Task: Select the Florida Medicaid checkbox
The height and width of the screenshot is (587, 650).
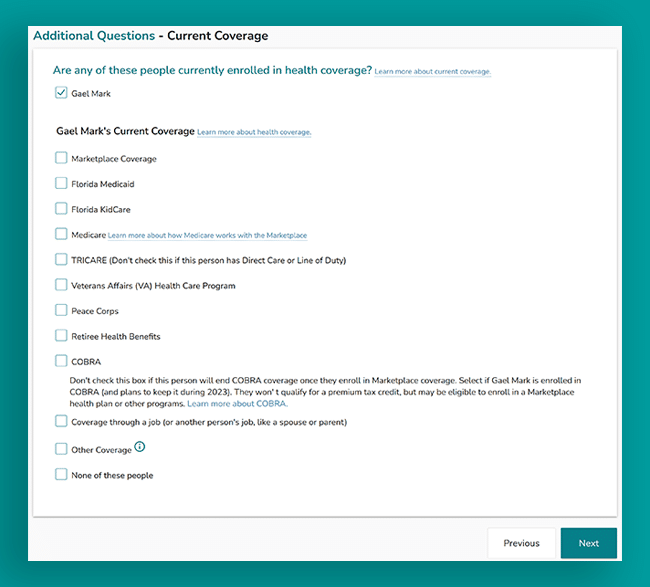Action: (61, 183)
